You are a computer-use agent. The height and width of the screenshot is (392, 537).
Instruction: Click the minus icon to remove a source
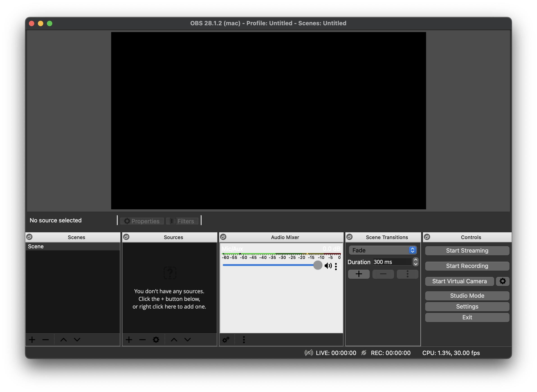point(142,339)
